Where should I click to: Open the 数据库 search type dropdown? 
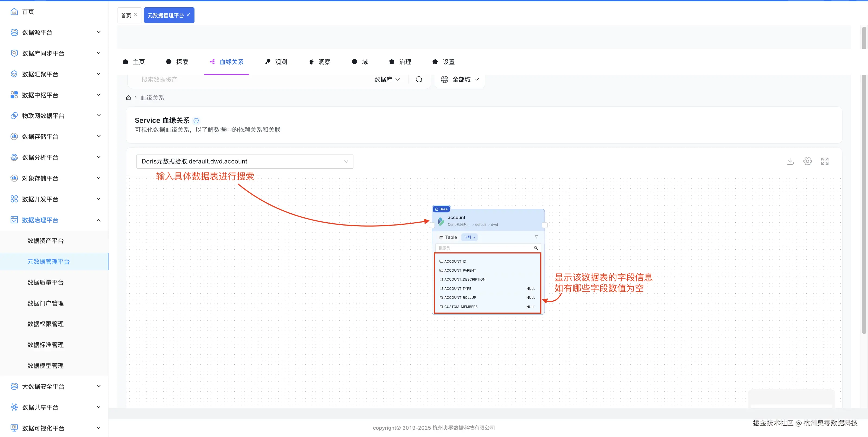[x=387, y=79]
